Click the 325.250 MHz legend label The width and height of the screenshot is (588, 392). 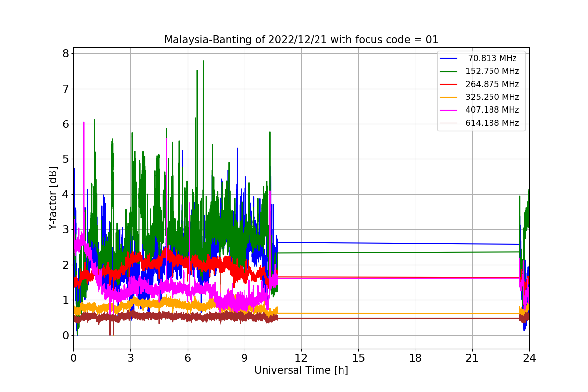[x=492, y=97]
